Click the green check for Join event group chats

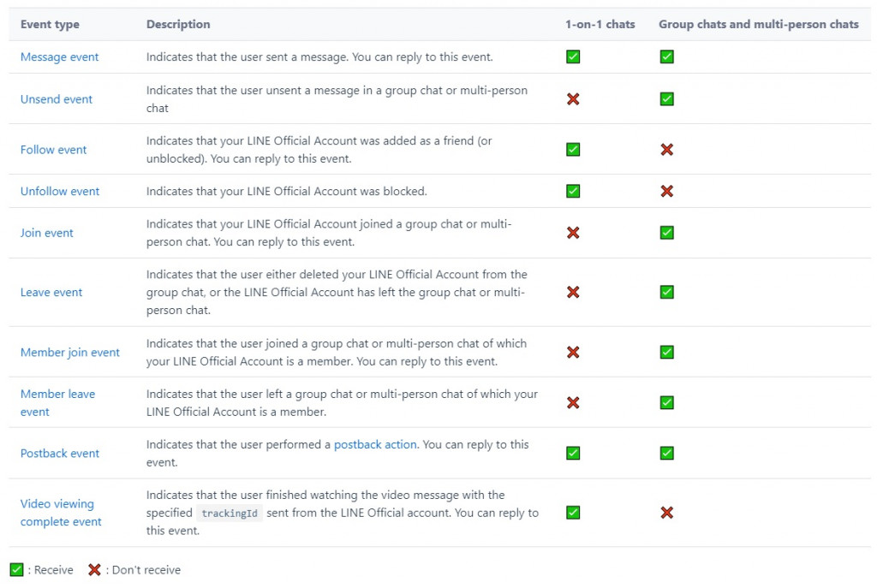point(666,233)
